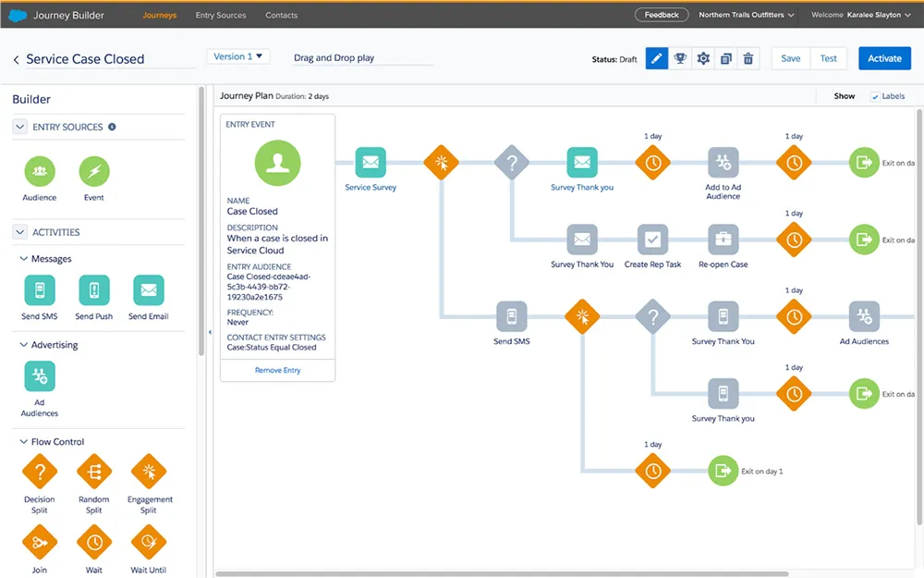Click the canvas vertical scrollbar
The height and width of the screenshot is (578, 924).
point(919,316)
